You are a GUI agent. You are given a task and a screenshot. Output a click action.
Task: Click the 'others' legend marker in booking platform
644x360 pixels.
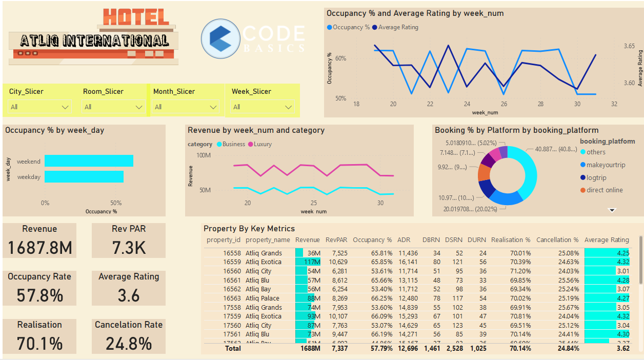pos(583,152)
